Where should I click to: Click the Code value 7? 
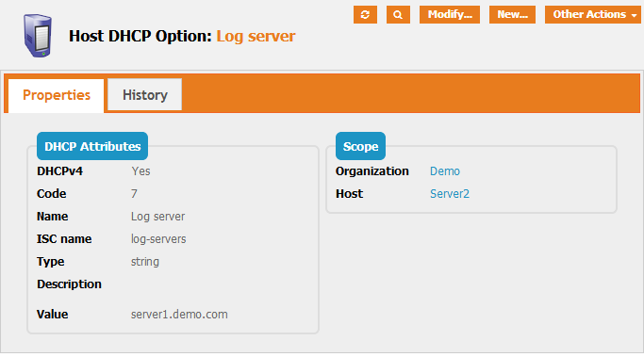tap(134, 194)
